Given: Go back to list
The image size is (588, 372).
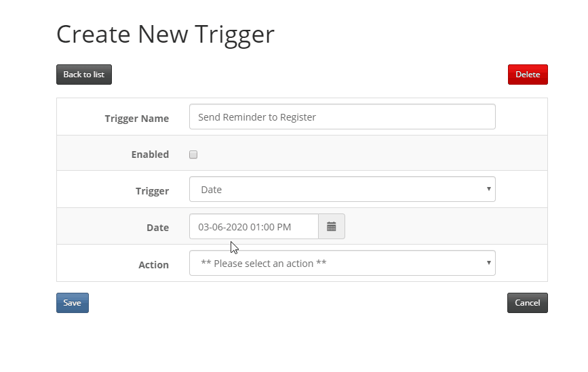Looking at the screenshot, I should (84, 75).
